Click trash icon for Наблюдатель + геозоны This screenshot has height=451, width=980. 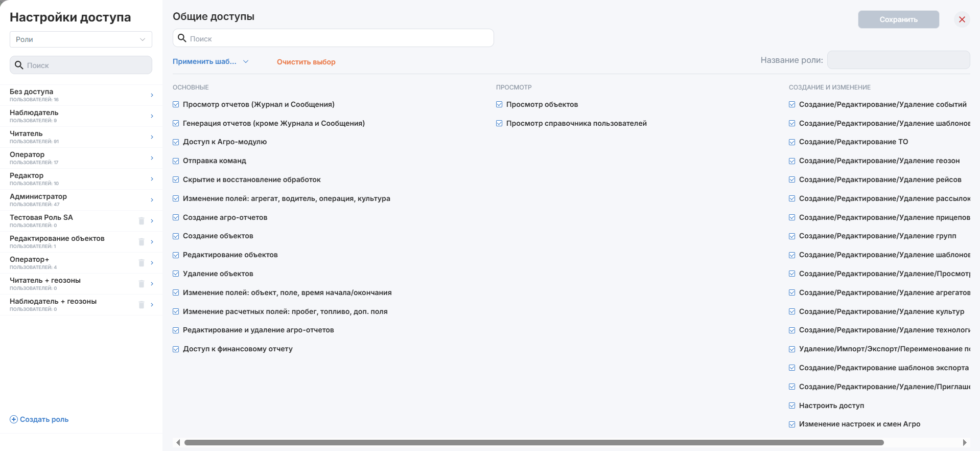[142, 305]
